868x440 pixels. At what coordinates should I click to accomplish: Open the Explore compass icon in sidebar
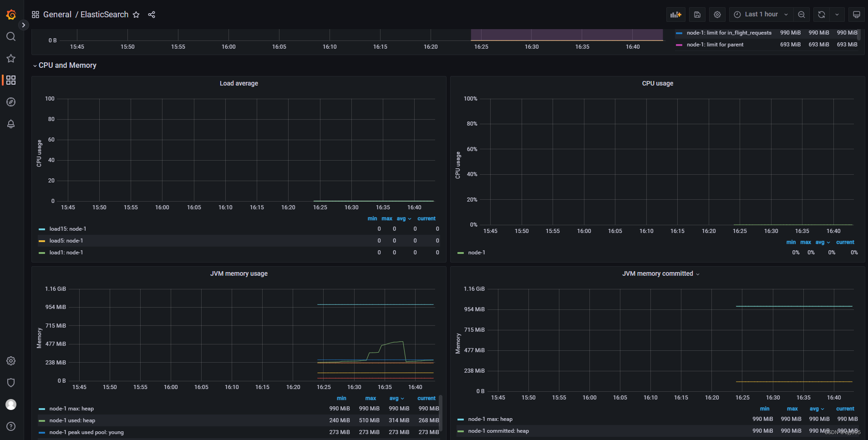[11, 102]
